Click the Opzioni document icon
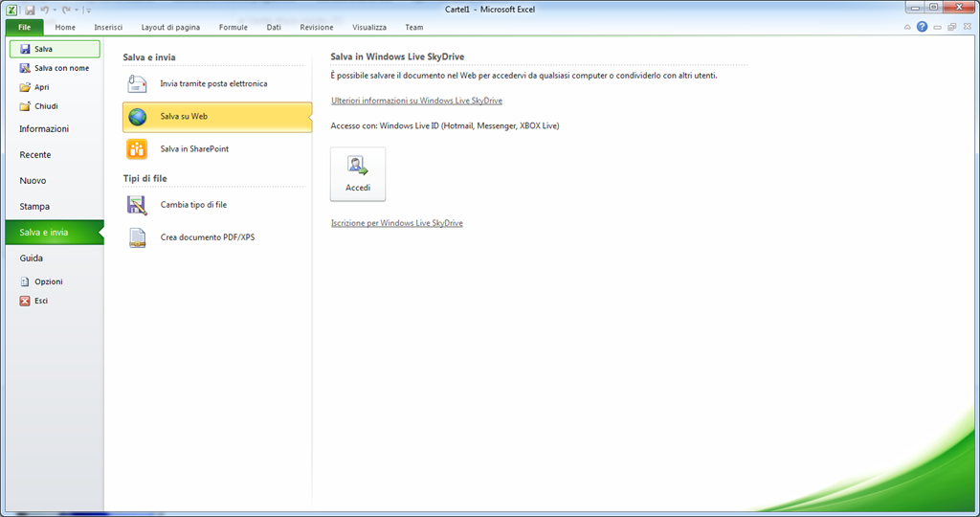980x517 pixels. click(x=25, y=281)
